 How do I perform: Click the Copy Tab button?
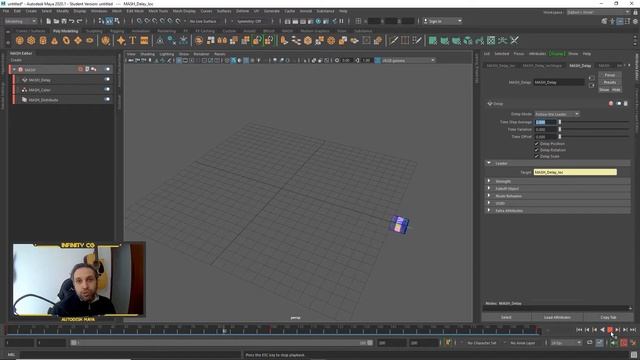608,317
